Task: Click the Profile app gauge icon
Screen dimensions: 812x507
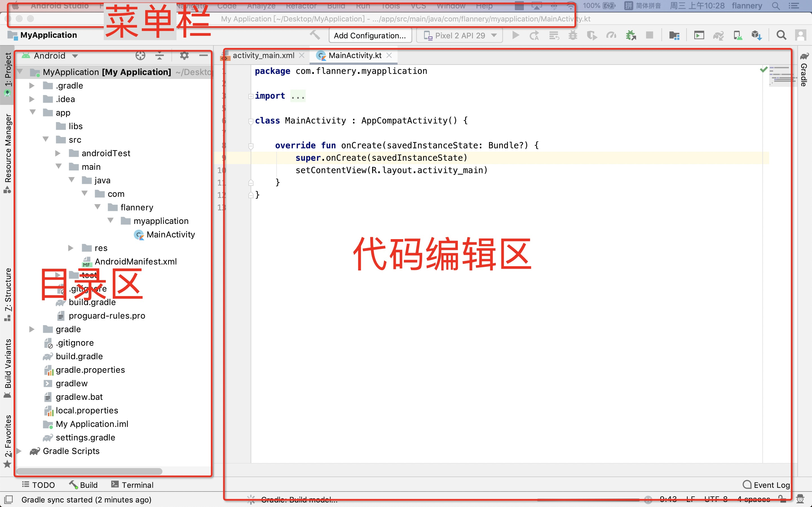Action: pyautogui.click(x=611, y=35)
